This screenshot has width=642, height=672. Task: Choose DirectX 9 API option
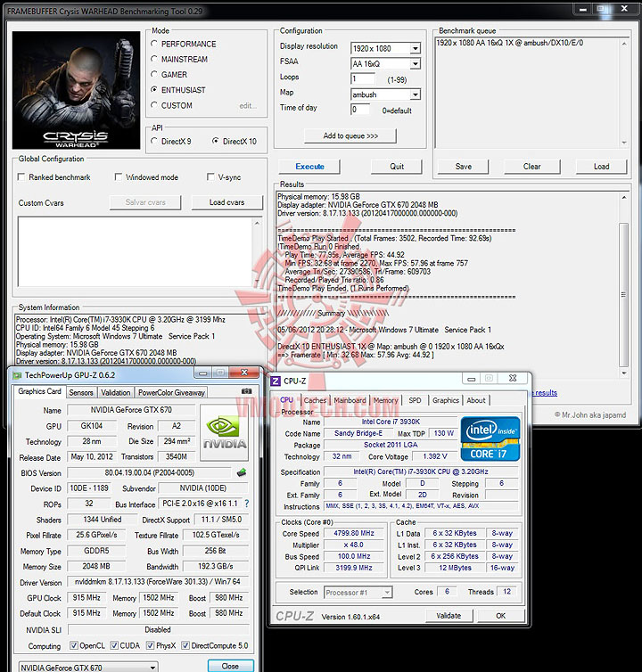click(154, 141)
